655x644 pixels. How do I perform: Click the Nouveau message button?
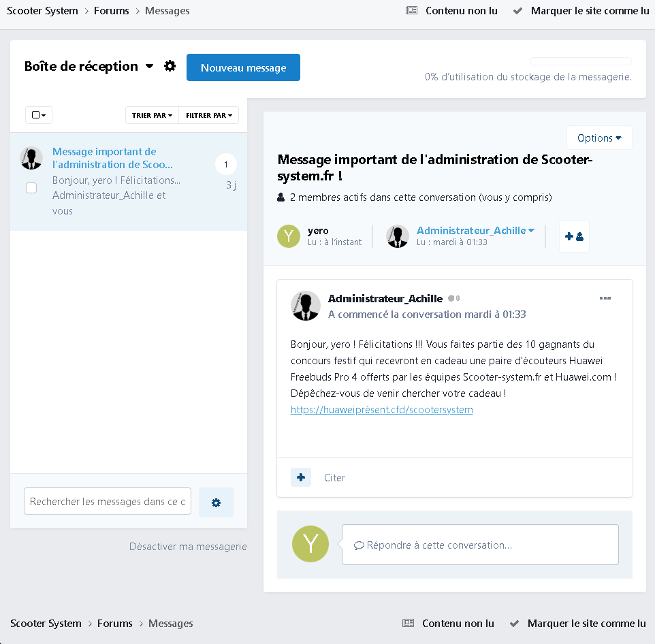[243, 67]
